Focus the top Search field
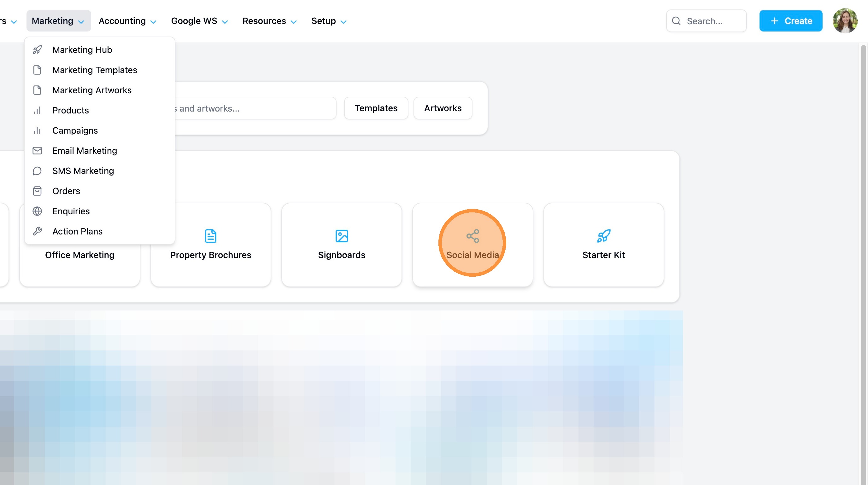The height and width of the screenshot is (485, 868). (706, 21)
